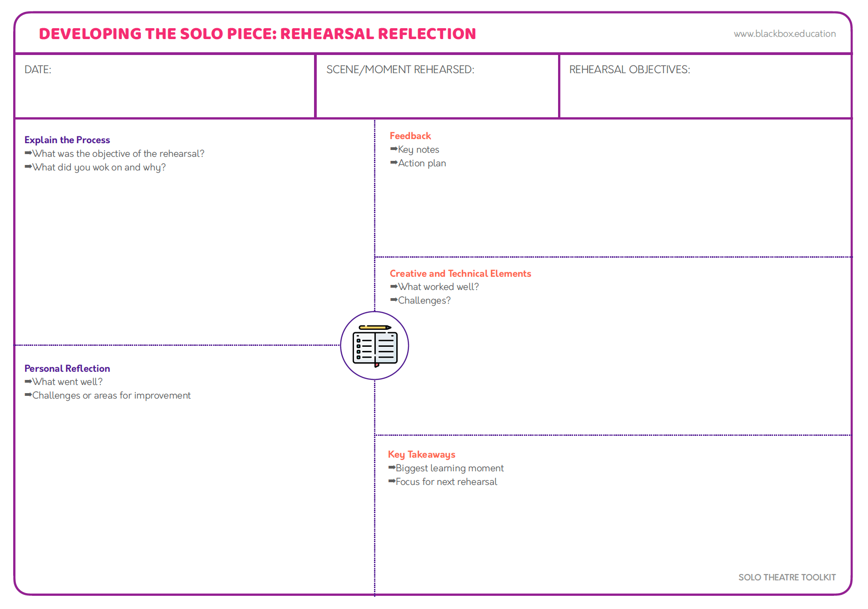Select the Explain the Process heading

(x=67, y=140)
